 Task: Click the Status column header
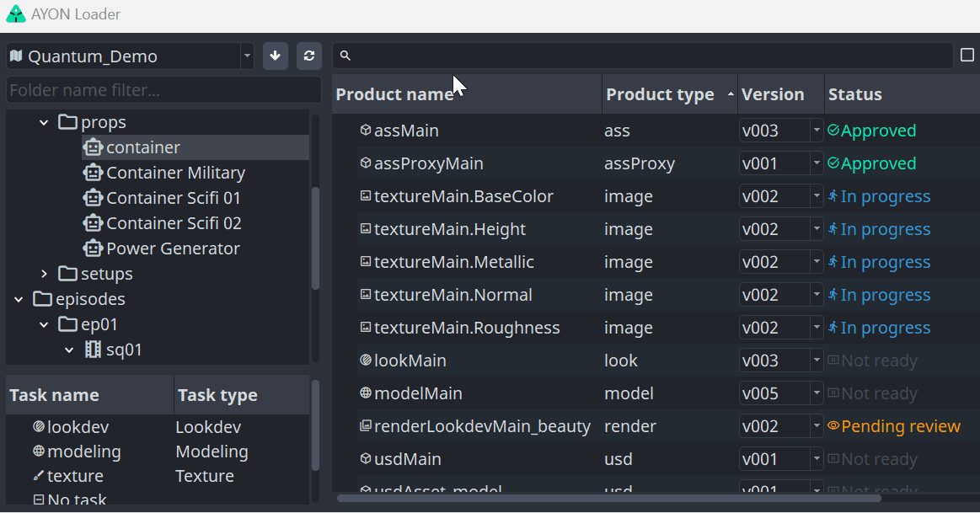click(902, 94)
